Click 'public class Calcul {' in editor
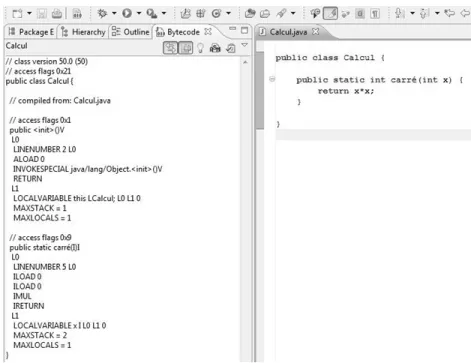The image size is (471, 363). coord(330,58)
